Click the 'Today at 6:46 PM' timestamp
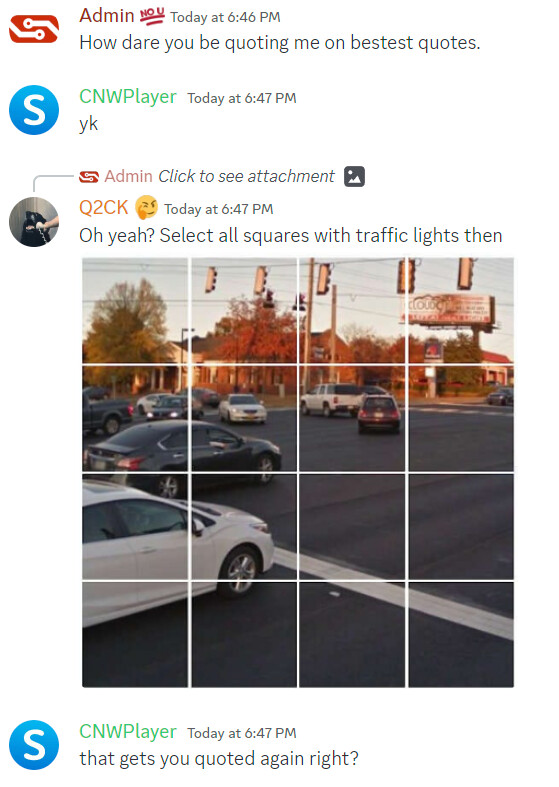This screenshot has width=559, height=787. click(x=225, y=17)
